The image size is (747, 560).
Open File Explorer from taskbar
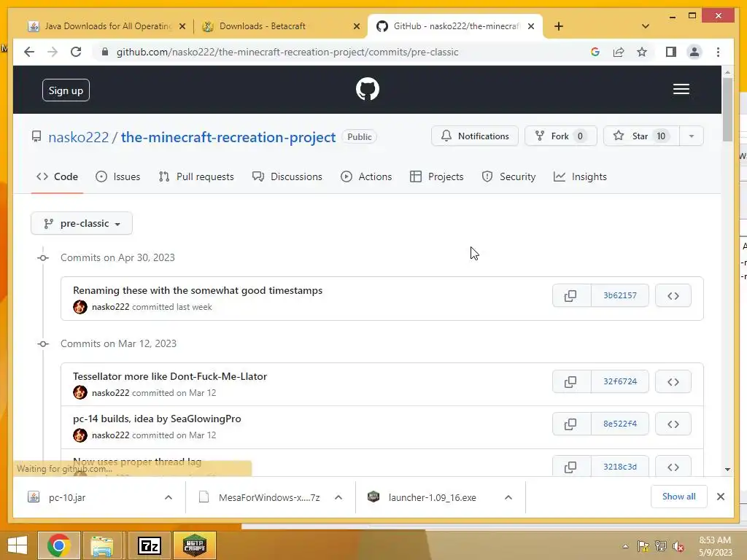click(102, 545)
